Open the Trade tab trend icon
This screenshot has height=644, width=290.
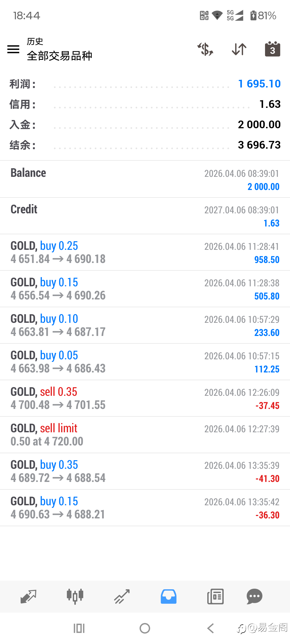122,597
